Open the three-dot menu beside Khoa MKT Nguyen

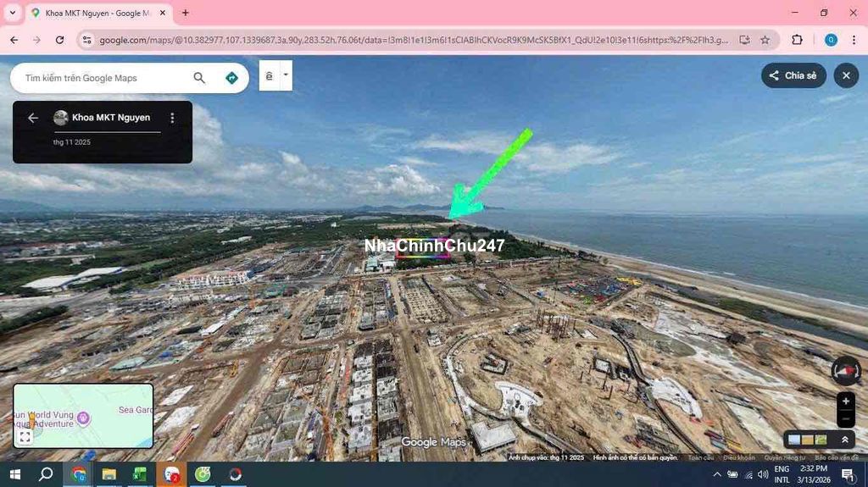tap(173, 118)
